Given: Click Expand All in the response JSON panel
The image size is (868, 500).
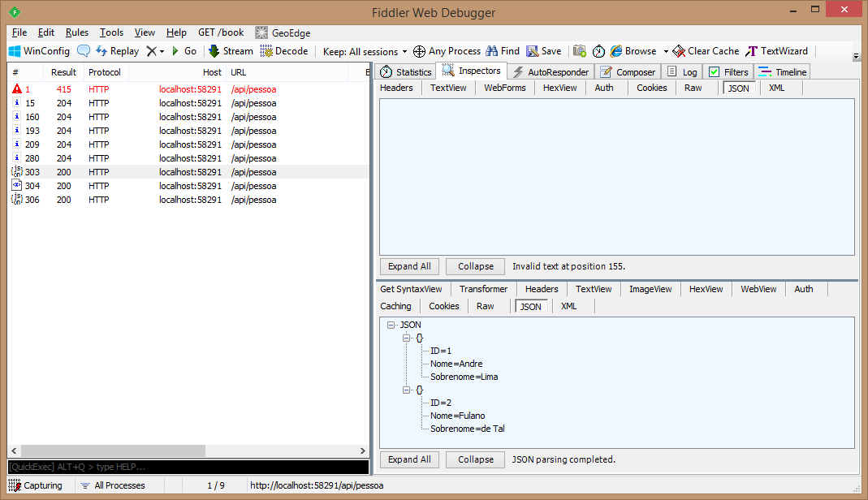Looking at the screenshot, I should tap(410, 459).
